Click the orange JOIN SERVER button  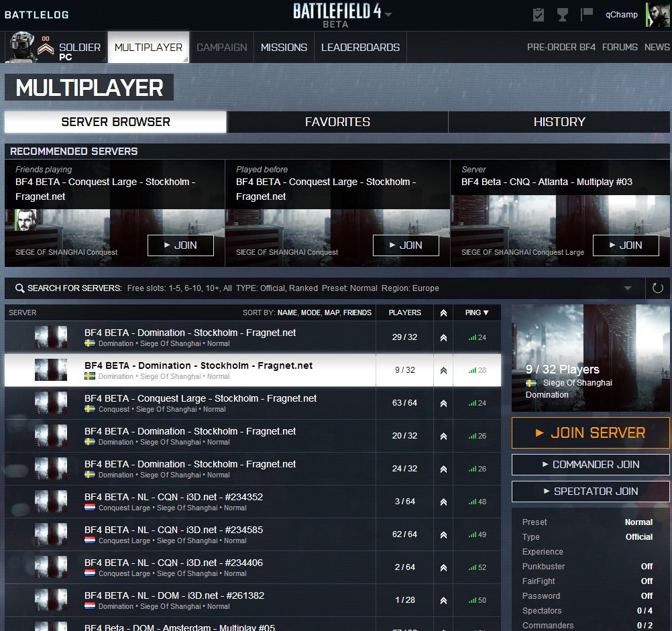click(591, 433)
